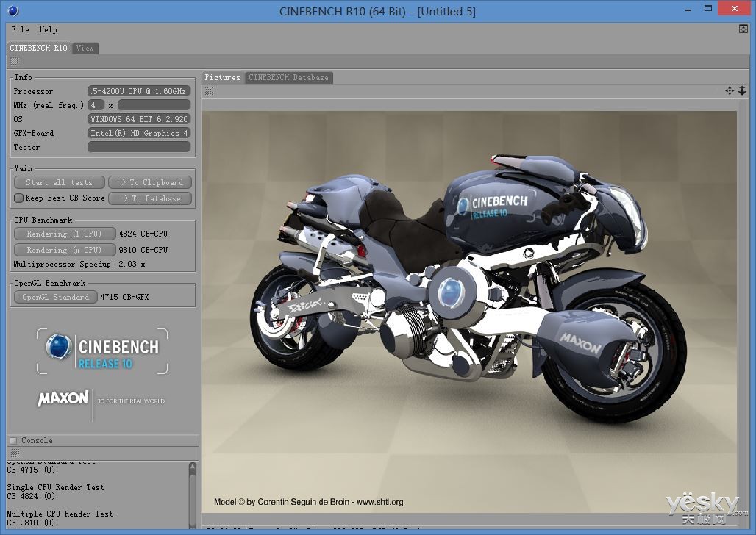Click the Multiple CPU Render Test console line

point(60,514)
